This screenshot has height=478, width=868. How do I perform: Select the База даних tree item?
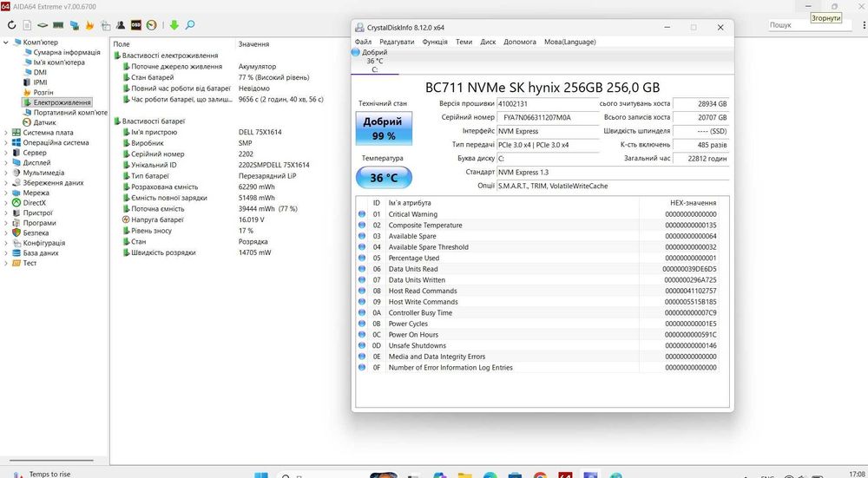pyautogui.click(x=41, y=252)
